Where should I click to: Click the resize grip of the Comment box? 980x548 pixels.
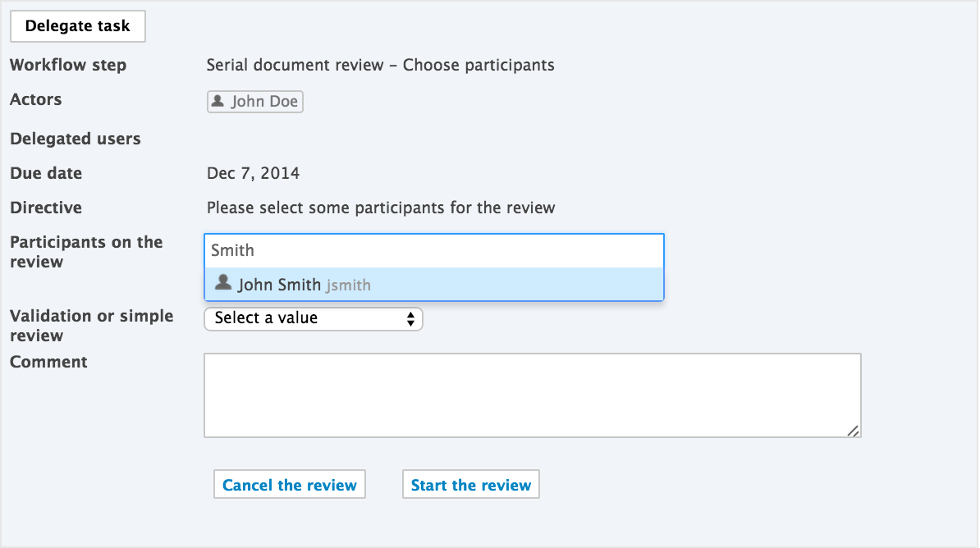(853, 431)
